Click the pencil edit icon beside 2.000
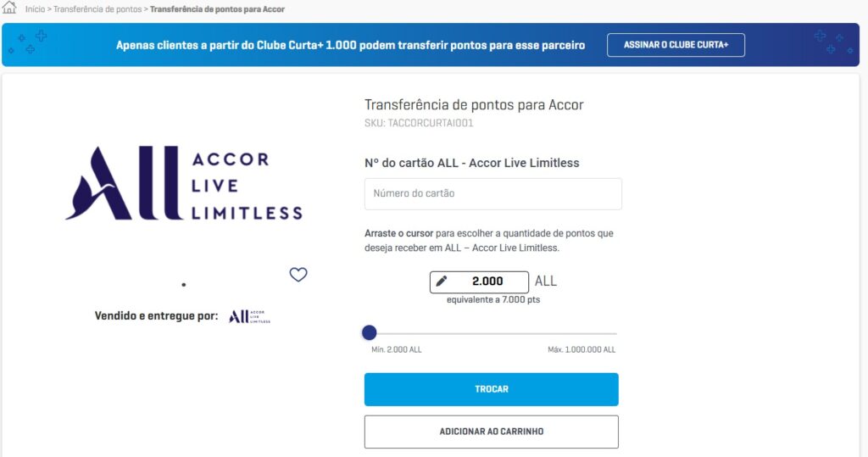This screenshot has height=457, width=868. point(442,281)
